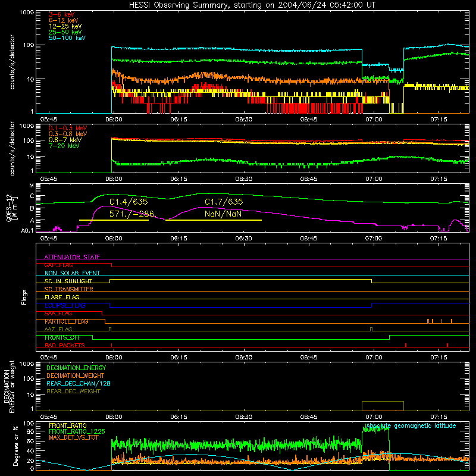476x476 pixels.
Task: Select the FLARE_FLAG label
Action: click(62, 297)
